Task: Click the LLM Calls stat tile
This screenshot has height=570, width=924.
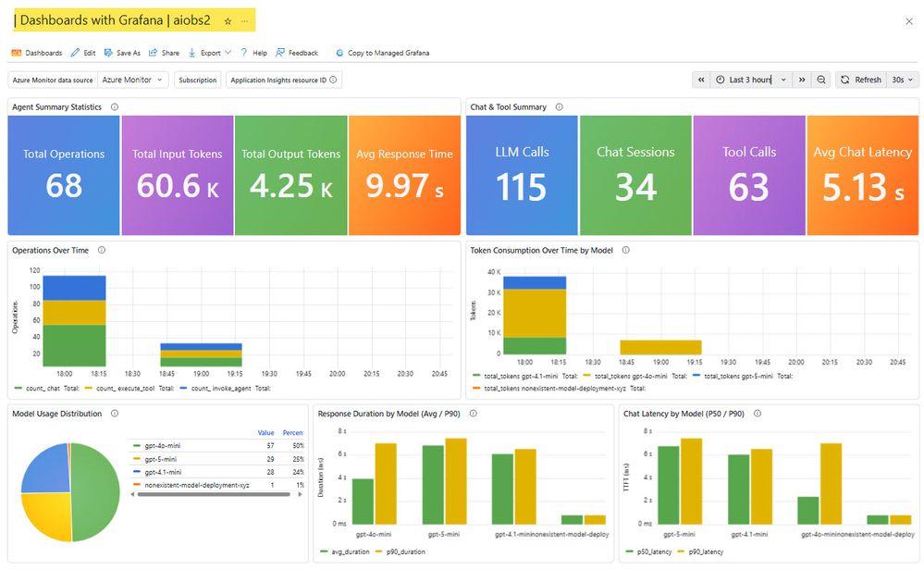Action: tap(522, 176)
